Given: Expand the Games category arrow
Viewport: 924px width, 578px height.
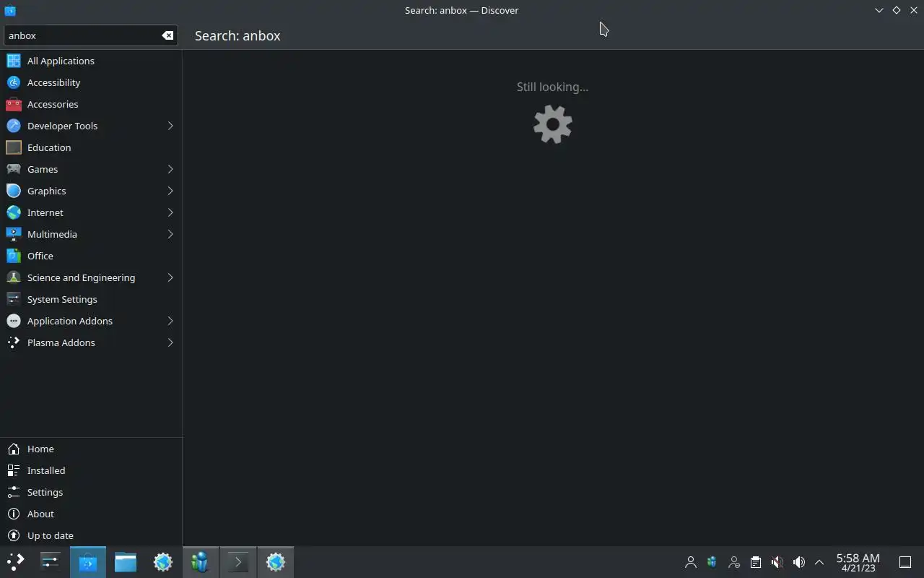Looking at the screenshot, I should click(x=170, y=169).
